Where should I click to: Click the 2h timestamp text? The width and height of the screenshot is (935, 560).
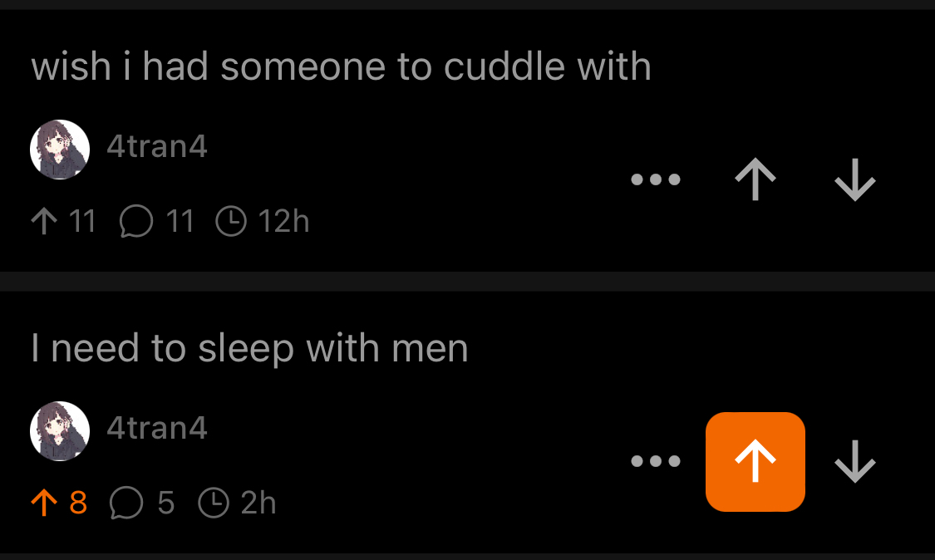click(x=258, y=503)
